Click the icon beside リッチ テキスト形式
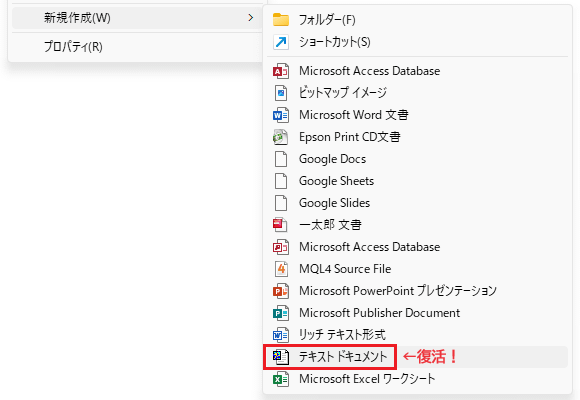This screenshot has width=580, height=400. [x=281, y=335]
